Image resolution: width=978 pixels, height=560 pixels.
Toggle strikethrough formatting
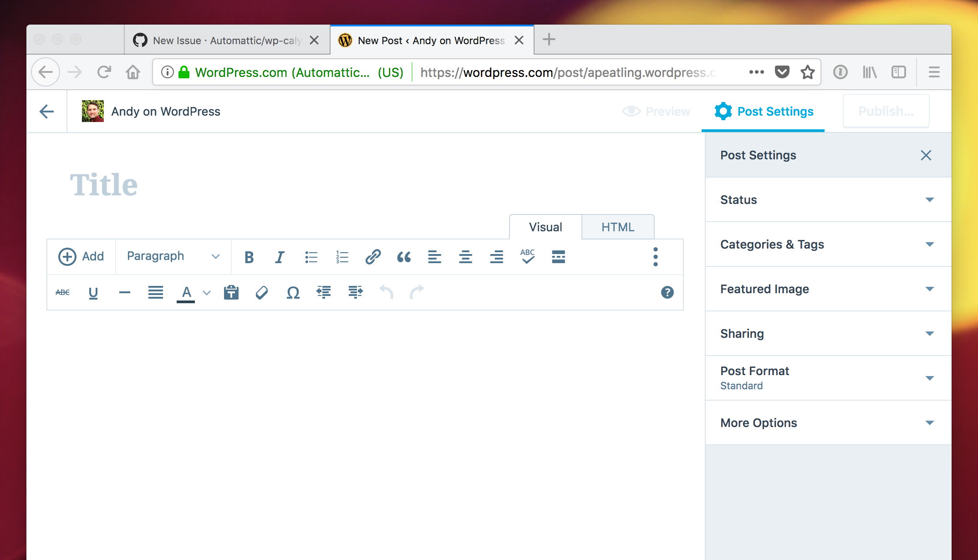tap(62, 292)
